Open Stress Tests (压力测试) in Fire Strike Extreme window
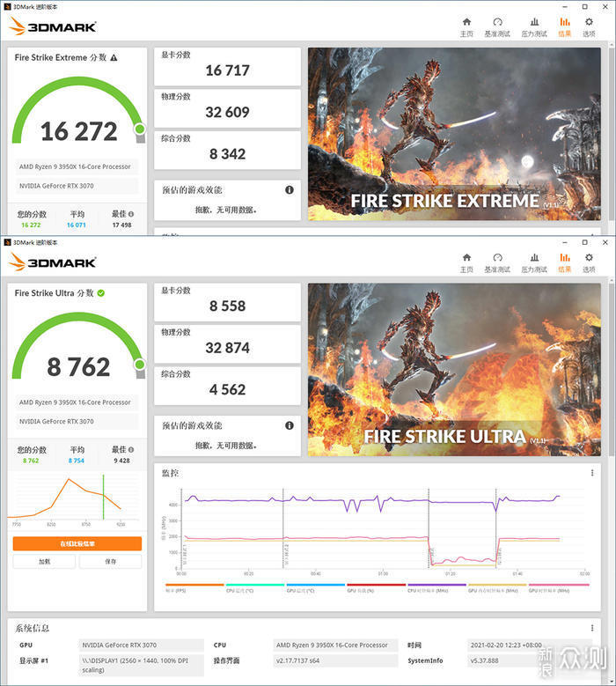 pos(534,26)
